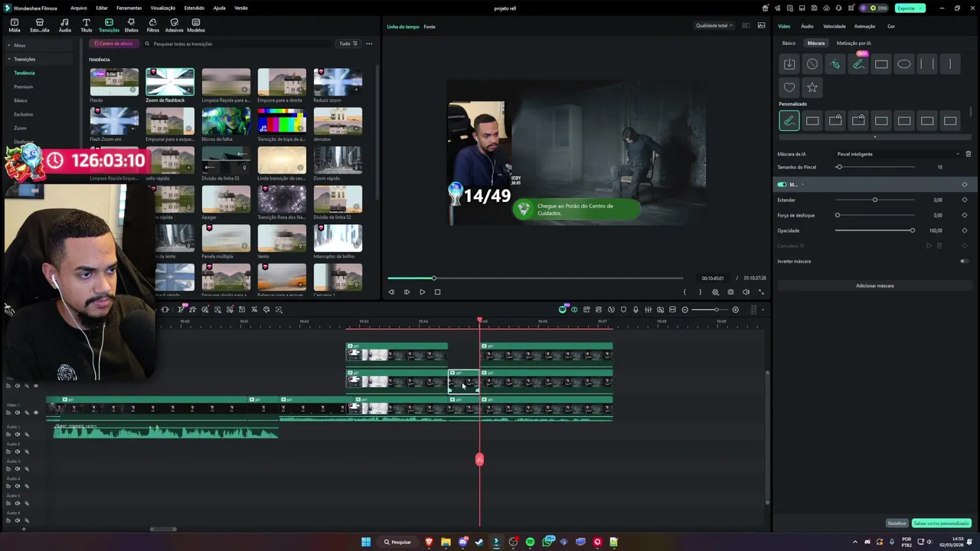Viewport: 980px width, 551px height.
Task: Select the rectangle mask shape
Action: pos(881,64)
